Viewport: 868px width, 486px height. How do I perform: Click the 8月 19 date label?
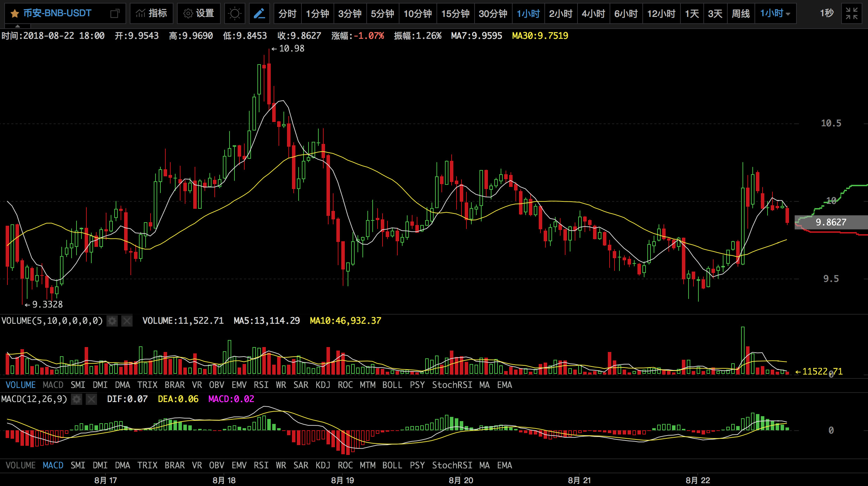[342, 480]
